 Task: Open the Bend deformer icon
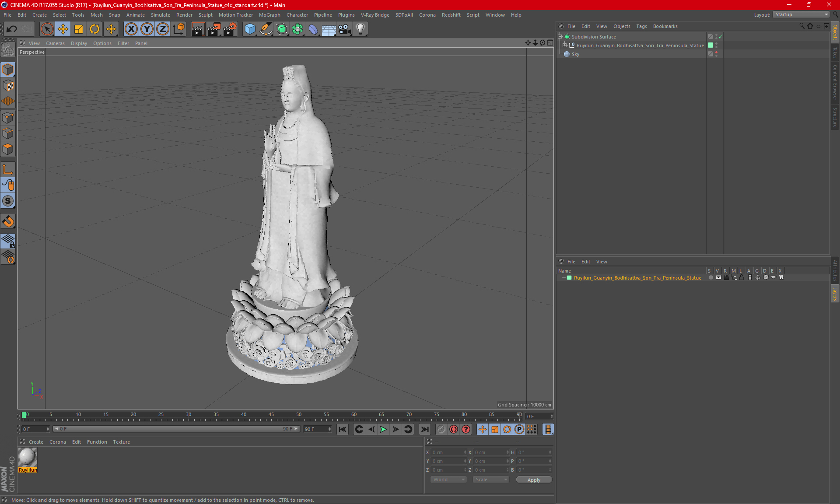313,29
